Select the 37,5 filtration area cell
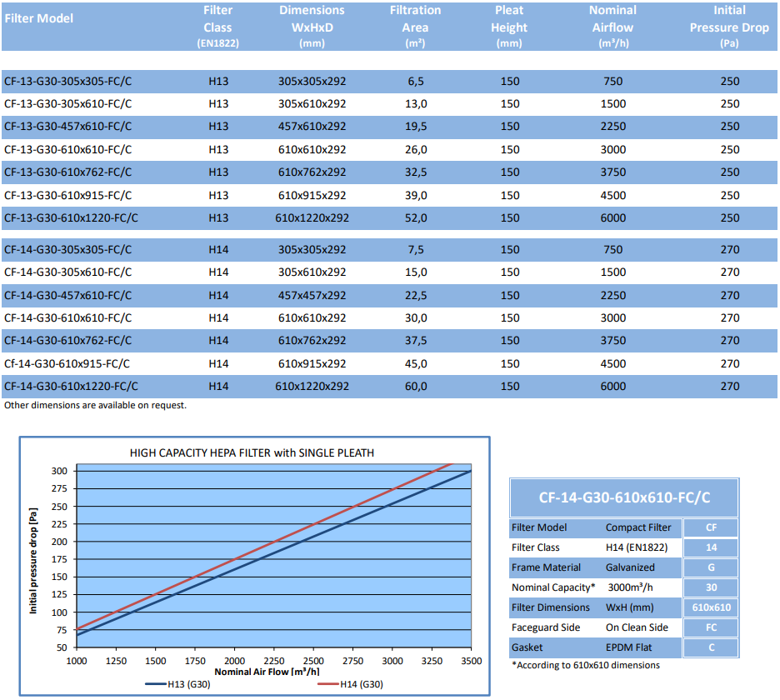Screen dimensions: 780x700 (416, 340)
